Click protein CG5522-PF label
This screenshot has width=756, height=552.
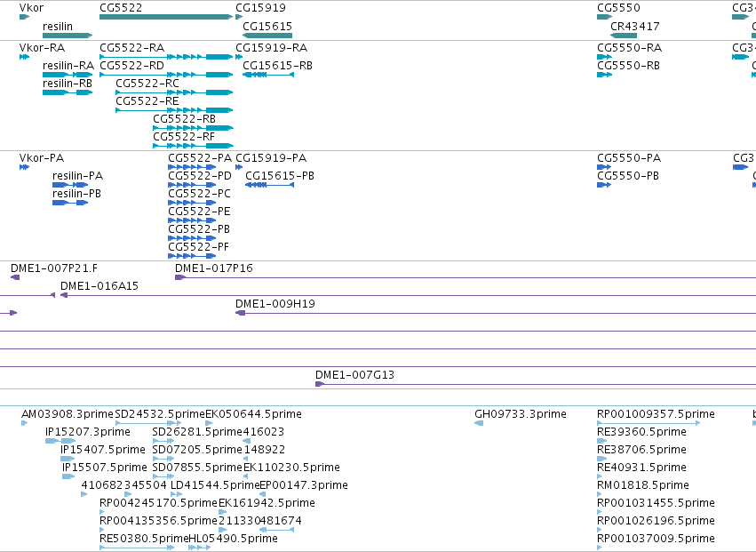(199, 247)
